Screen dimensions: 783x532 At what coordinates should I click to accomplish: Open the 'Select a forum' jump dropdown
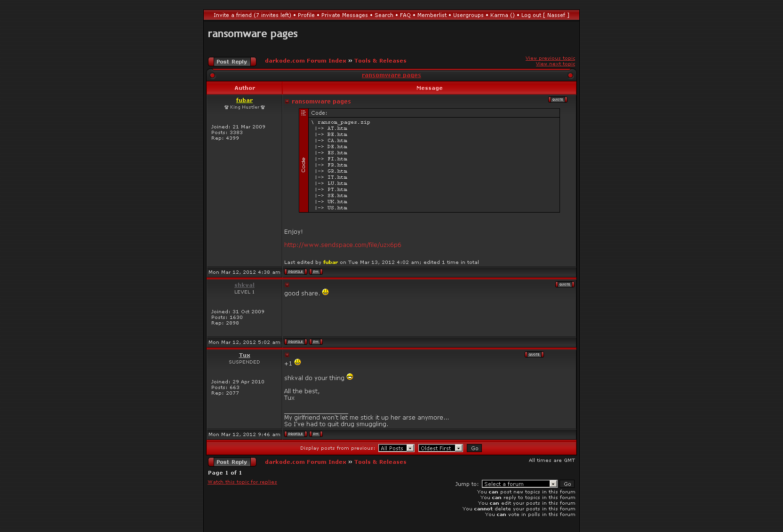tap(519, 484)
